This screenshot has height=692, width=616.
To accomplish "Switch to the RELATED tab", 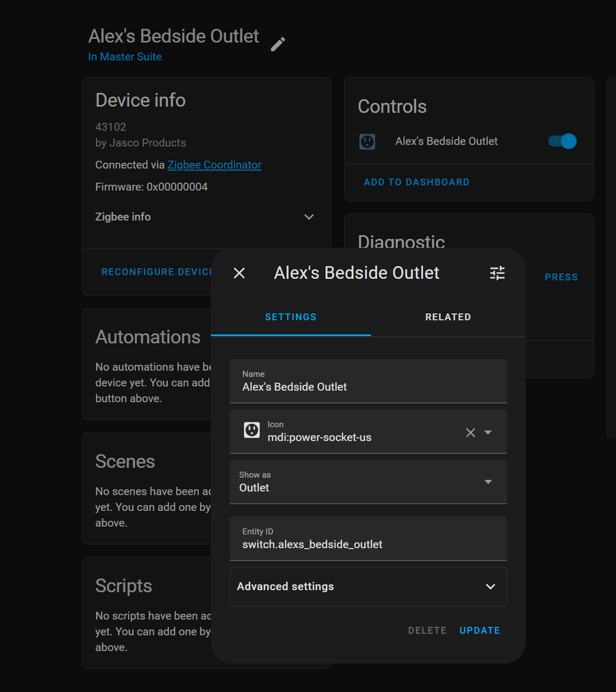I will click(448, 317).
